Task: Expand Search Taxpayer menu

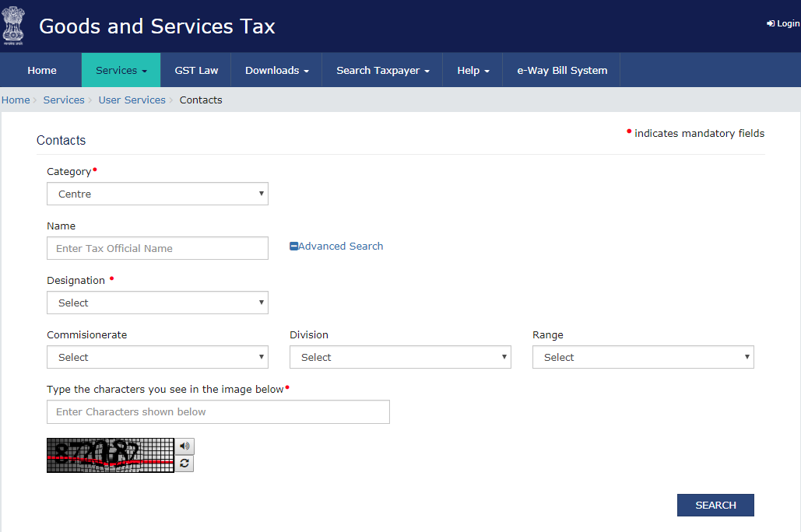Action: pos(383,70)
